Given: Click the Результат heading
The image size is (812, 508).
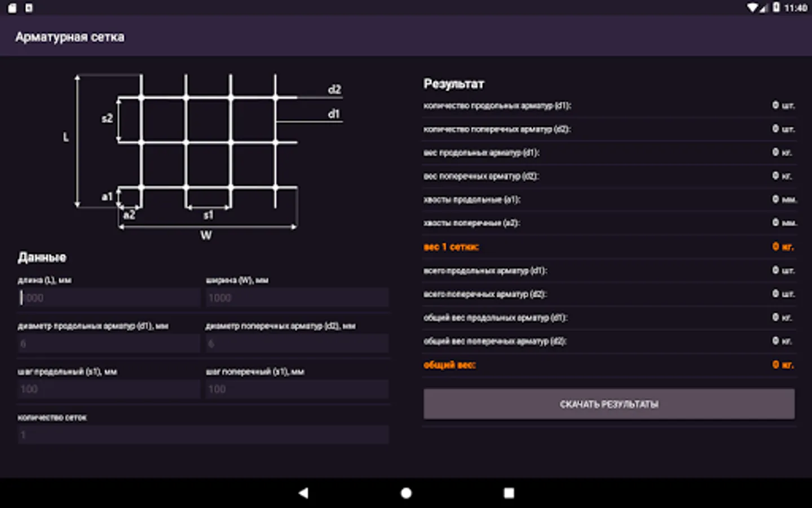Looking at the screenshot, I should pos(454,84).
